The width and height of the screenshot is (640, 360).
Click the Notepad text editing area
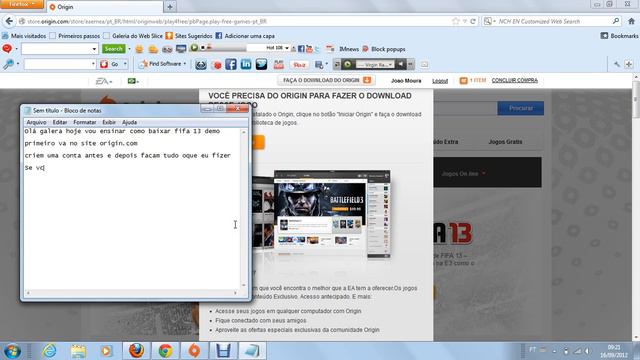[x=132, y=209]
